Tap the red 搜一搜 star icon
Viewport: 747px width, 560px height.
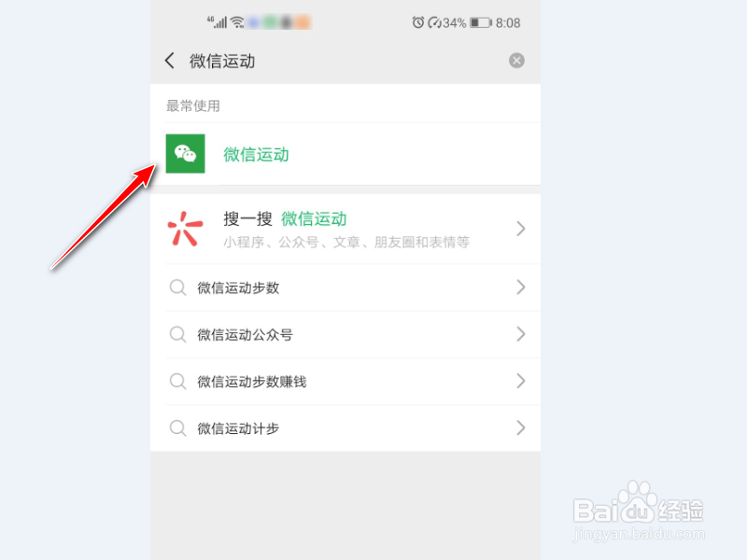click(x=185, y=229)
